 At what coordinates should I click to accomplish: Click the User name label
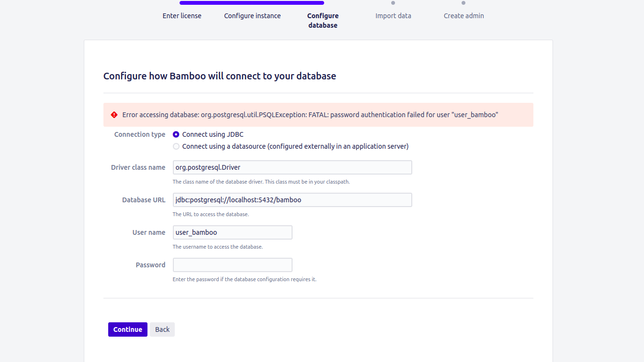click(149, 232)
